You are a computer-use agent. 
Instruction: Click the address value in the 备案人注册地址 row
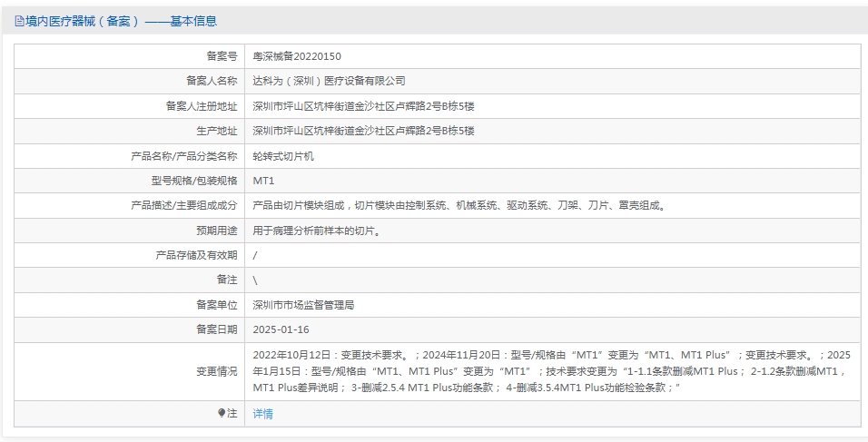[364, 106]
